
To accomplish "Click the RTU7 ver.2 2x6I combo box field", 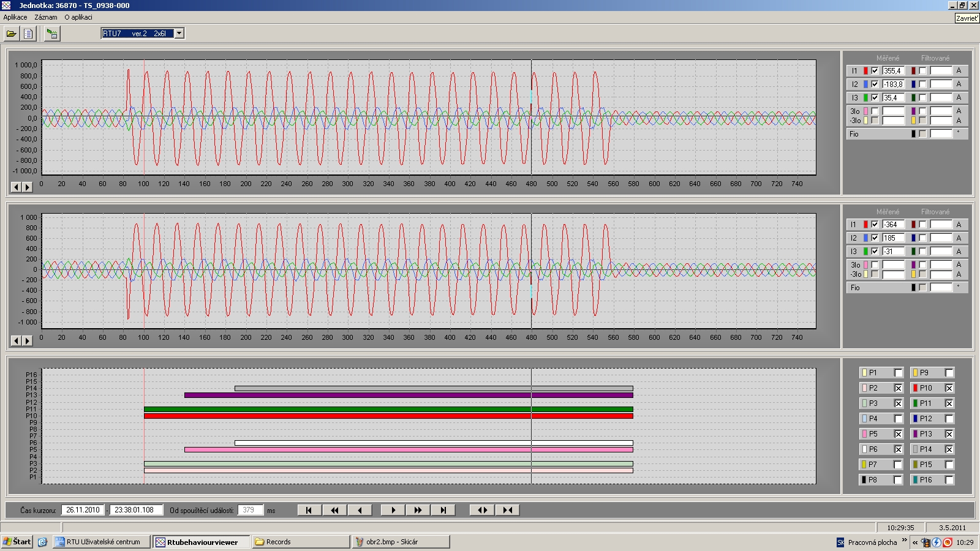I will [137, 34].
